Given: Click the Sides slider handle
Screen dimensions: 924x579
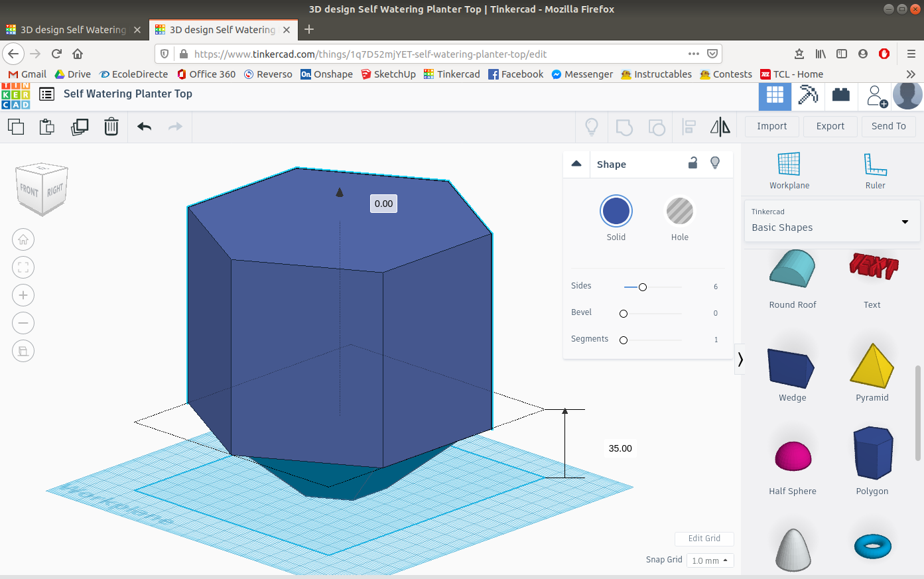Looking at the screenshot, I should pyautogui.click(x=643, y=287).
